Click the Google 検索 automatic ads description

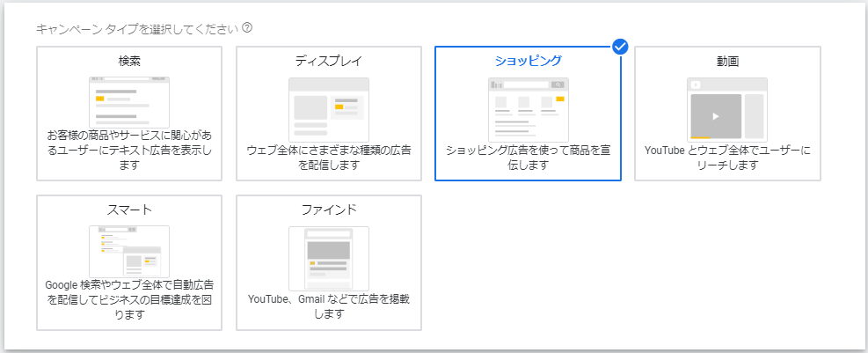pyautogui.click(x=129, y=300)
